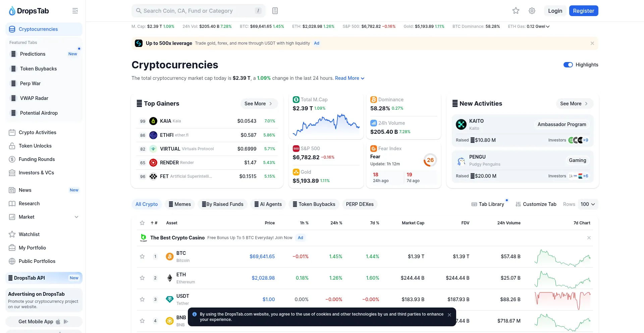
Task: Open the DropsTab API link
Action: (44, 278)
